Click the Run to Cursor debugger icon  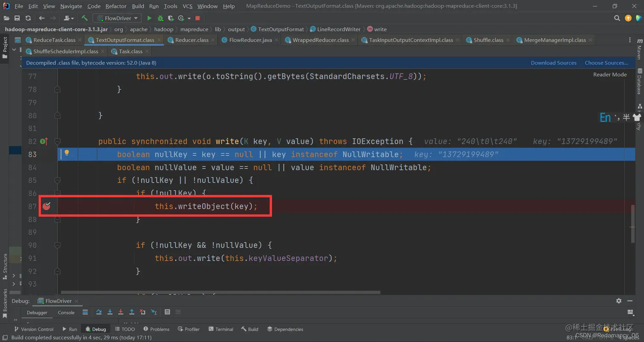coord(154,312)
